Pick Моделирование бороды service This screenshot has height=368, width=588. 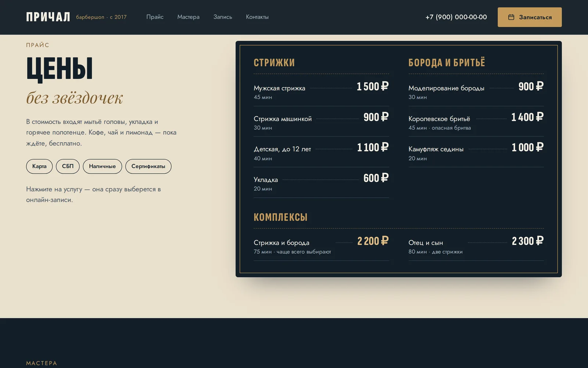coord(476,91)
